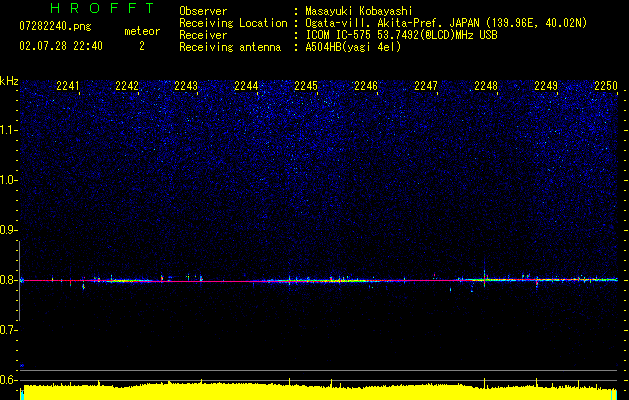Click the timestamp 02.07.28 22:40

click(61, 46)
